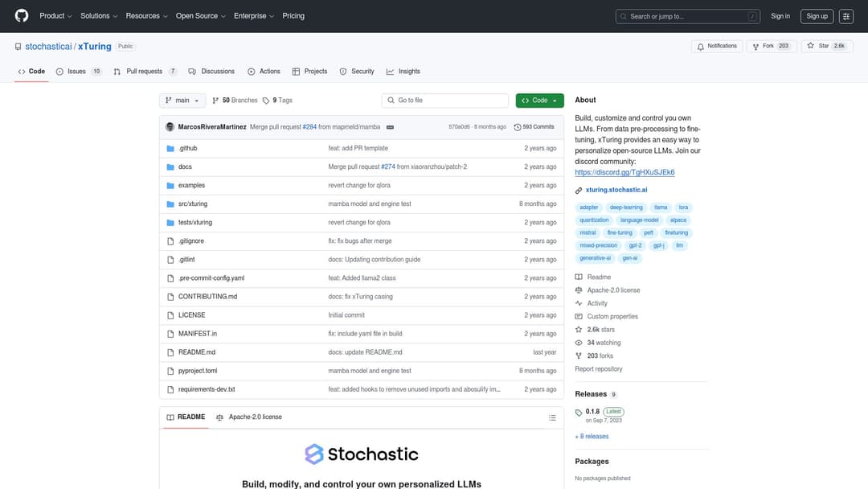Go to the GitHub home logo
Screen dimensions: 868x489
click(22, 15)
